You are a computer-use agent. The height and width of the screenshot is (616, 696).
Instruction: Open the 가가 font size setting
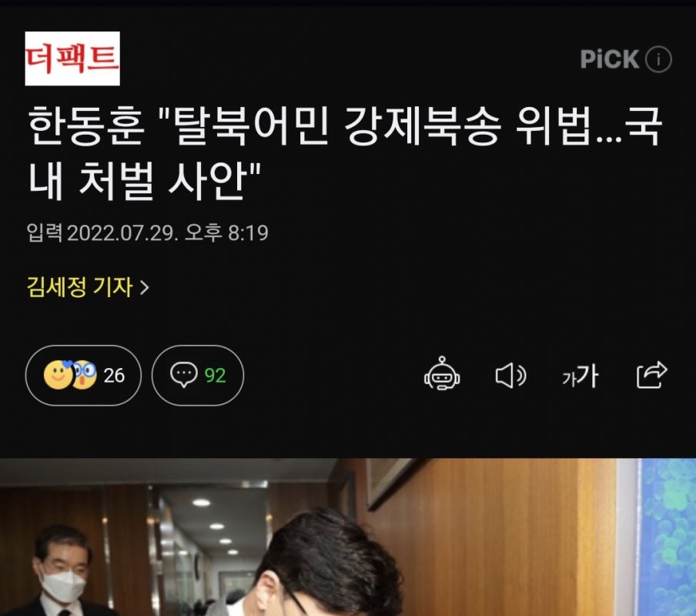(x=581, y=376)
